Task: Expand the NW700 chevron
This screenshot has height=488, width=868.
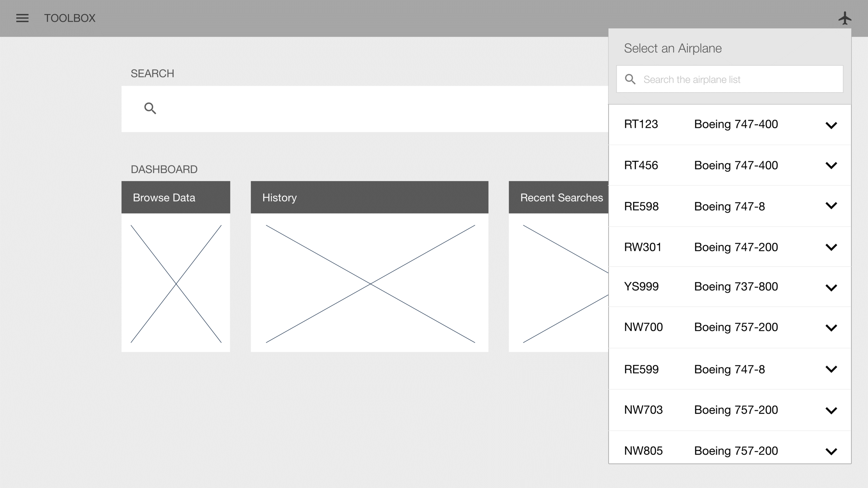Action: pyautogui.click(x=831, y=328)
